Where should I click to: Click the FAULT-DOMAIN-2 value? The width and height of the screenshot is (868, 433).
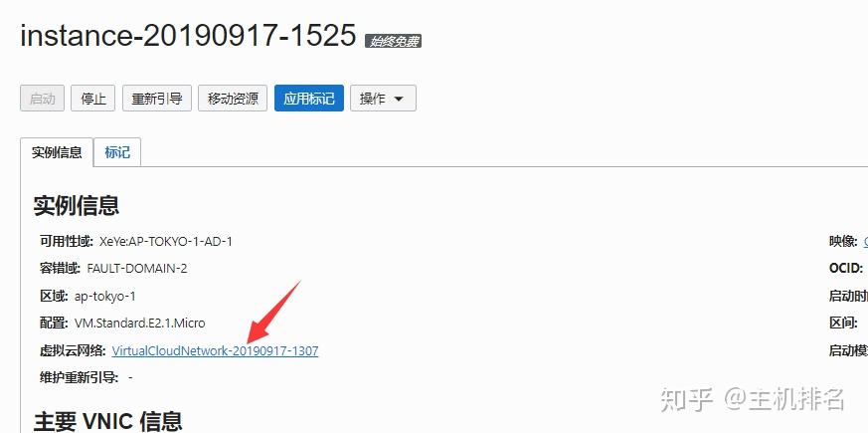(x=137, y=269)
